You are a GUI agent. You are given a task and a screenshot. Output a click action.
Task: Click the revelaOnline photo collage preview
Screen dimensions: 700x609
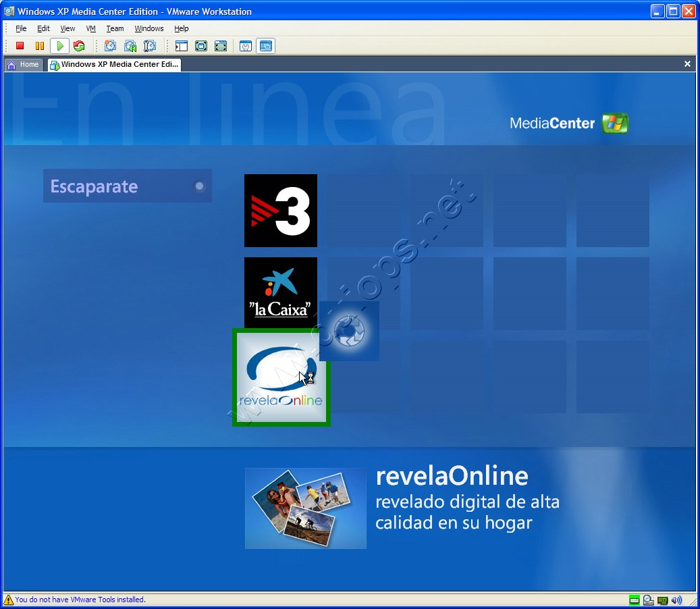(x=305, y=508)
